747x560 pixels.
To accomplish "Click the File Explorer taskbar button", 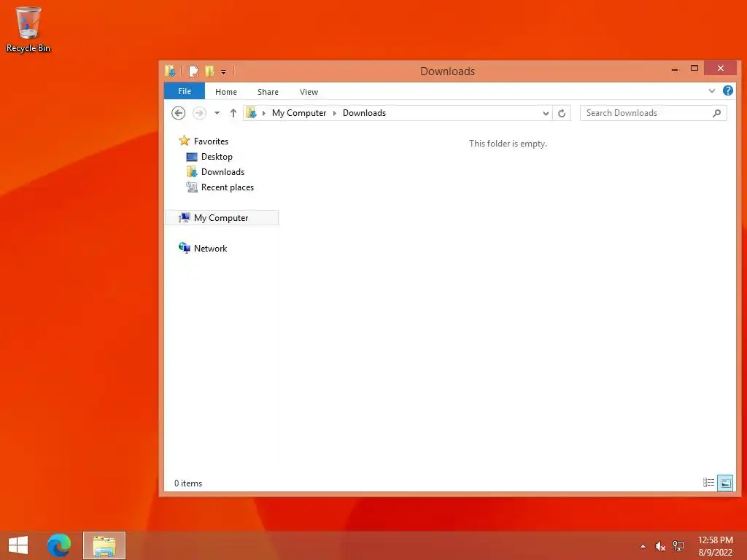I will point(104,545).
